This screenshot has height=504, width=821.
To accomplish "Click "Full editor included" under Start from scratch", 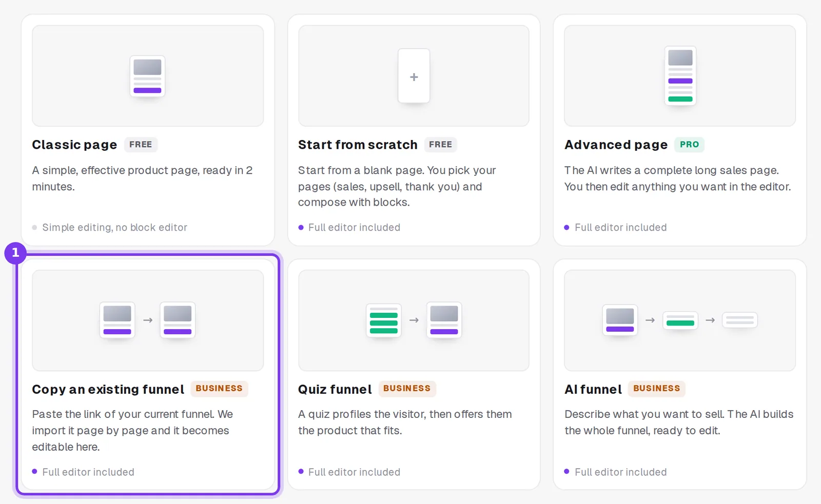I will (354, 227).
